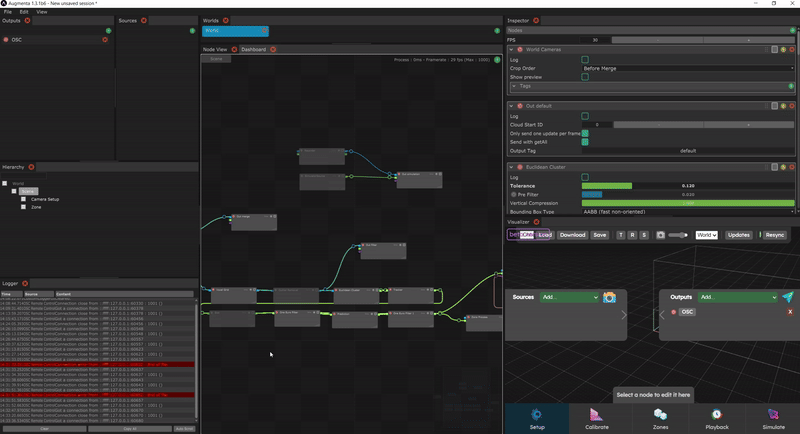
Task: Switch to the Dashboard tab
Action: tap(253, 49)
